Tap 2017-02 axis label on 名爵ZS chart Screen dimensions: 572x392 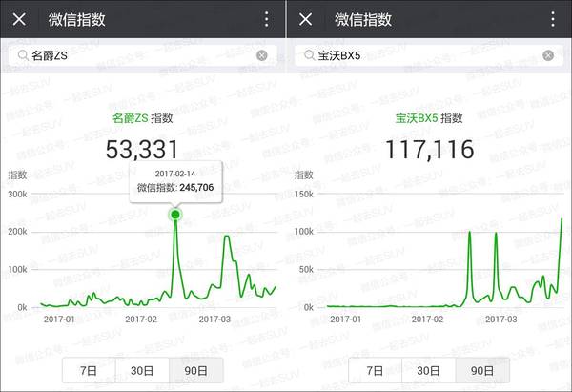click(x=141, y=320)
